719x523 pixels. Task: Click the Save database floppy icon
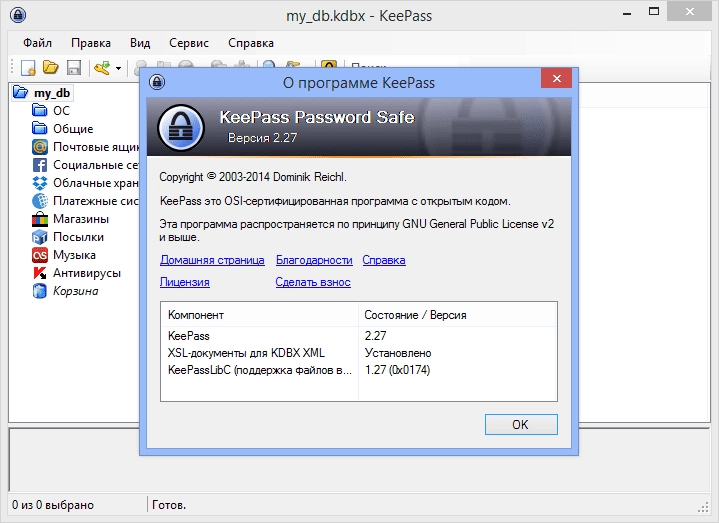[x=74, y=68]
